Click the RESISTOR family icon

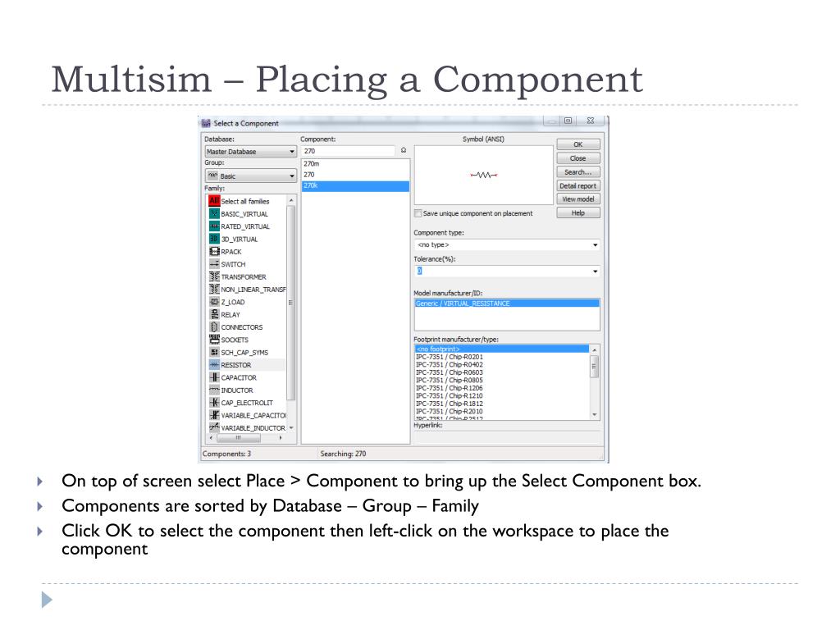214,365
